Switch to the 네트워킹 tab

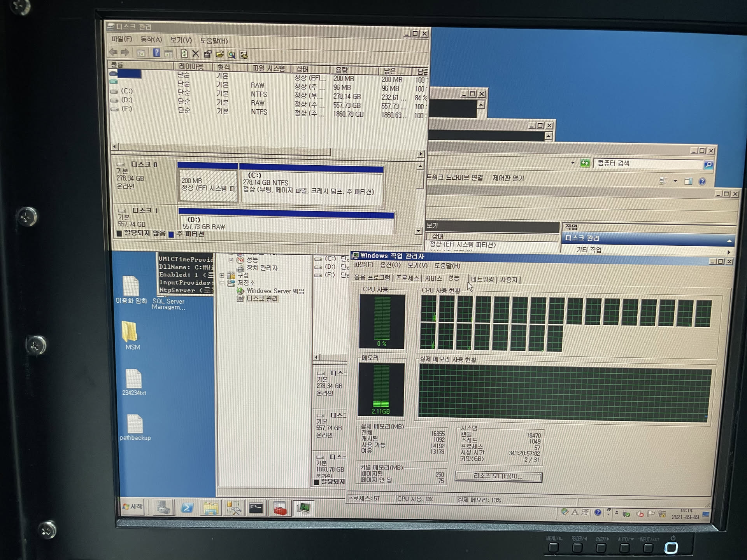pos(482,279)
